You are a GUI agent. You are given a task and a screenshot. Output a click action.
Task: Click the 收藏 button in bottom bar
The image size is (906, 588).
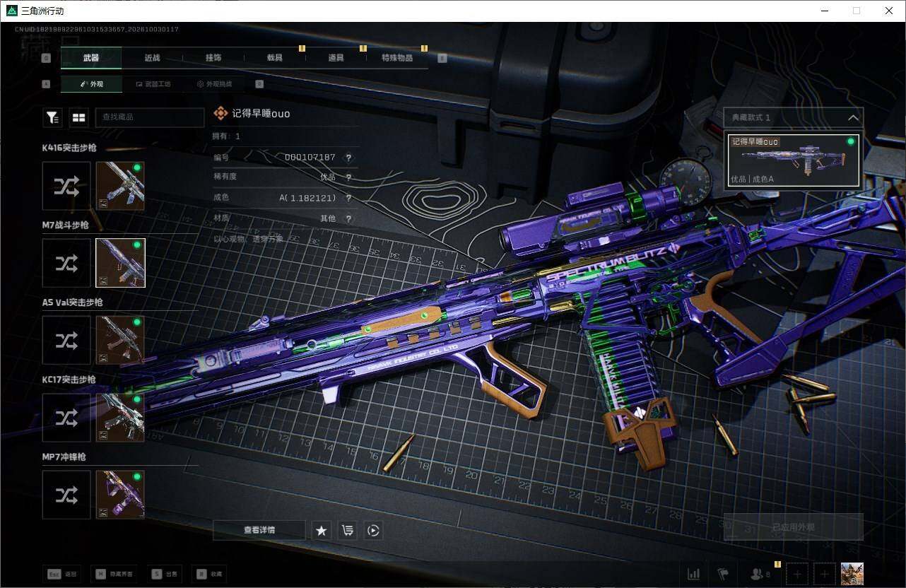[210, 574]
